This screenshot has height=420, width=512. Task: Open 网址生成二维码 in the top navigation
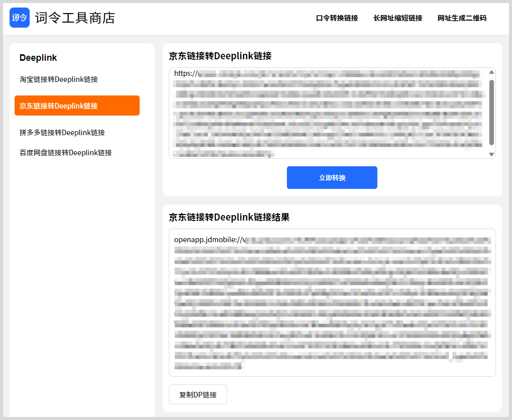coord(462,18)
